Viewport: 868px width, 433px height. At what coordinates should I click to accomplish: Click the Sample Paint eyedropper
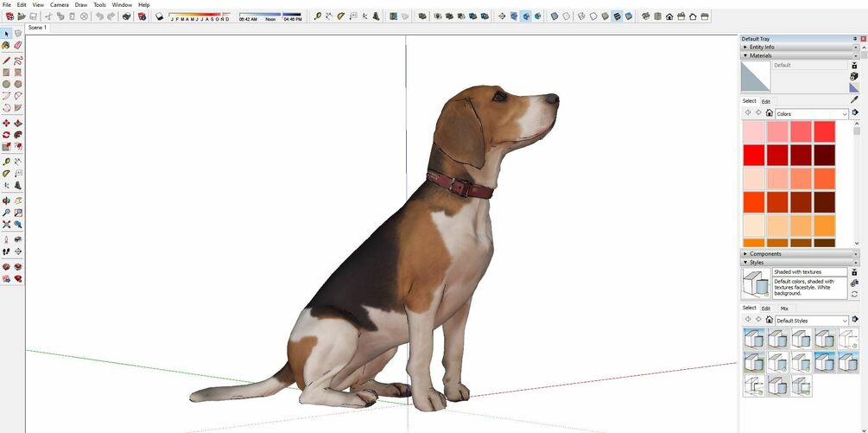[854, 100]
